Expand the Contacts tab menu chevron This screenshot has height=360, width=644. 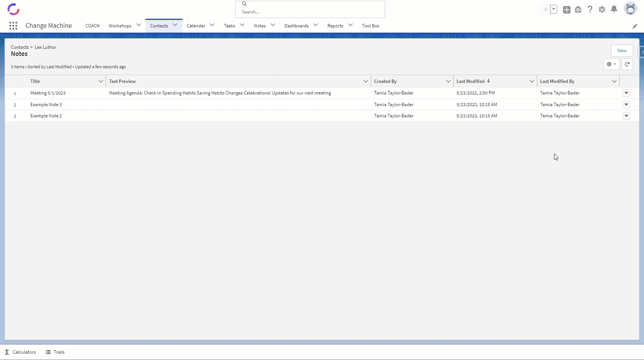pos(175,25)
